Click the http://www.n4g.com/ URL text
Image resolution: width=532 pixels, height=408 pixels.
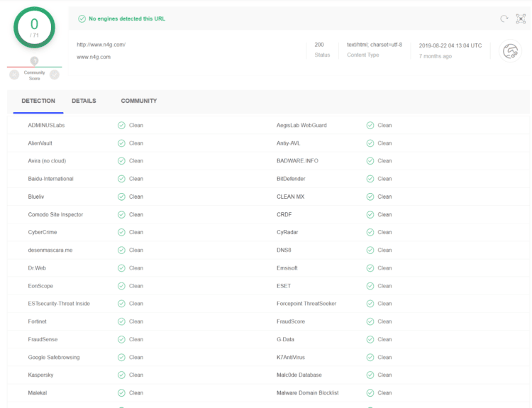[101, 45]
